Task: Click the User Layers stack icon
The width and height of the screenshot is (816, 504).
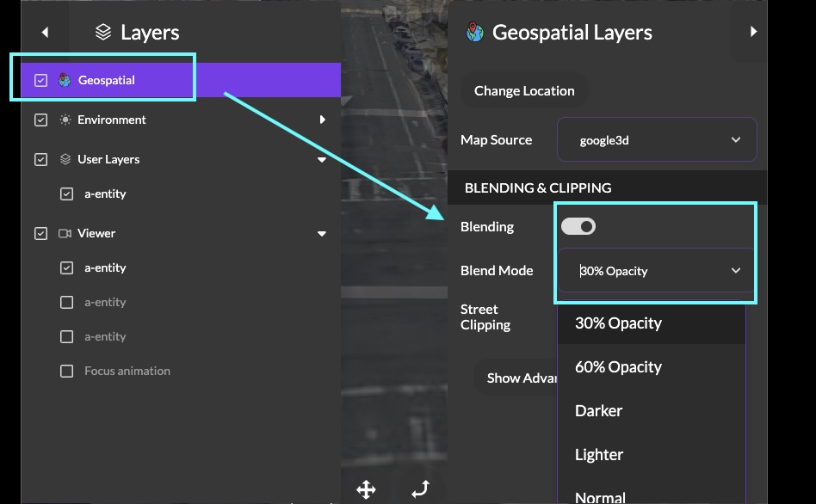Action: 65,159
